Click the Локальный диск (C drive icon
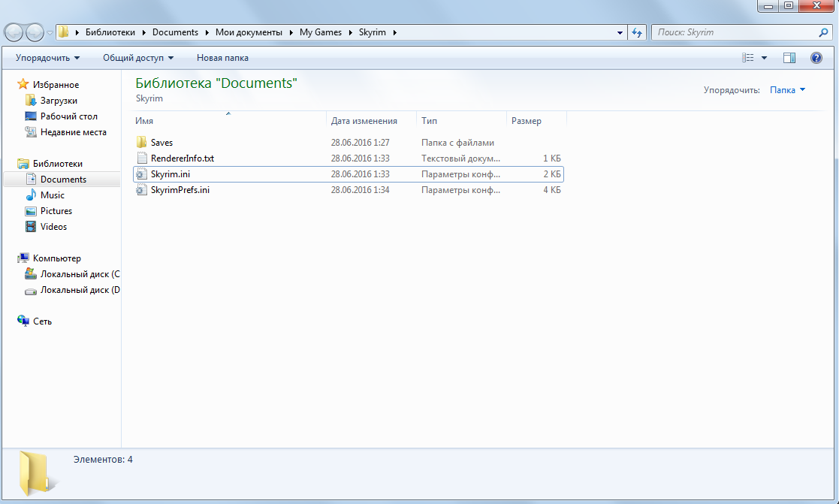839x504 pixels. (31, 274)
